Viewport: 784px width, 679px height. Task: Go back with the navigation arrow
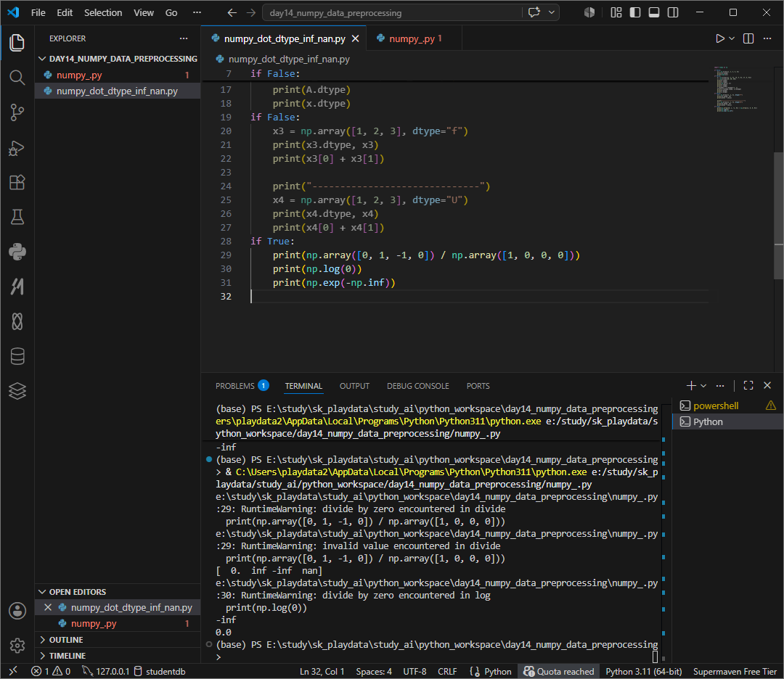point(232,13)
